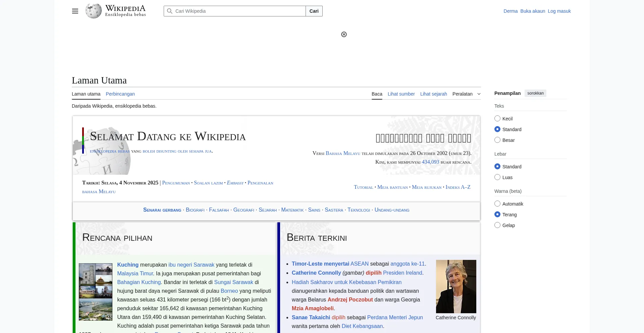This screenshot has height=333, width=644.
Task: Expand the Peralatan tools dropdown
Action: [466, 94]
